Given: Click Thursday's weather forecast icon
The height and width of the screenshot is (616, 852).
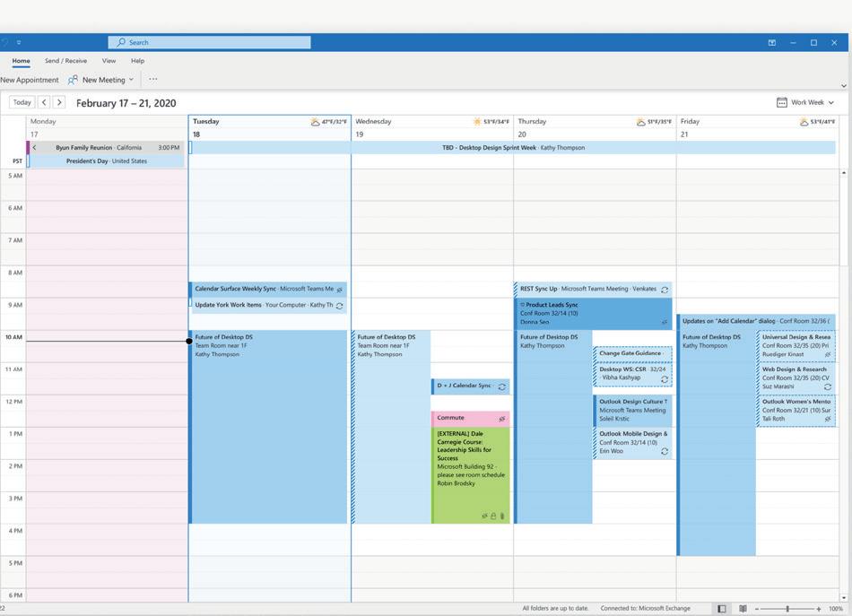Looking at the screenshot, I should tap(640, 122).
